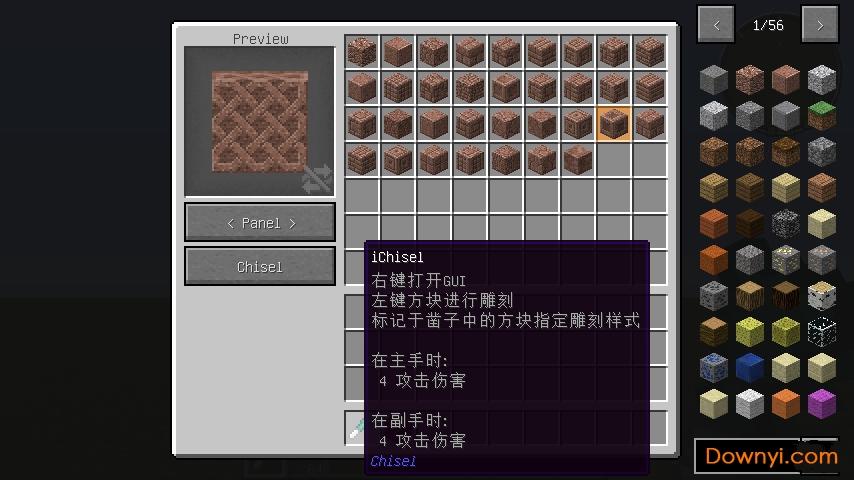Select the Spruce Planks block
The image size is (854, 480).
tap(749, 187)
